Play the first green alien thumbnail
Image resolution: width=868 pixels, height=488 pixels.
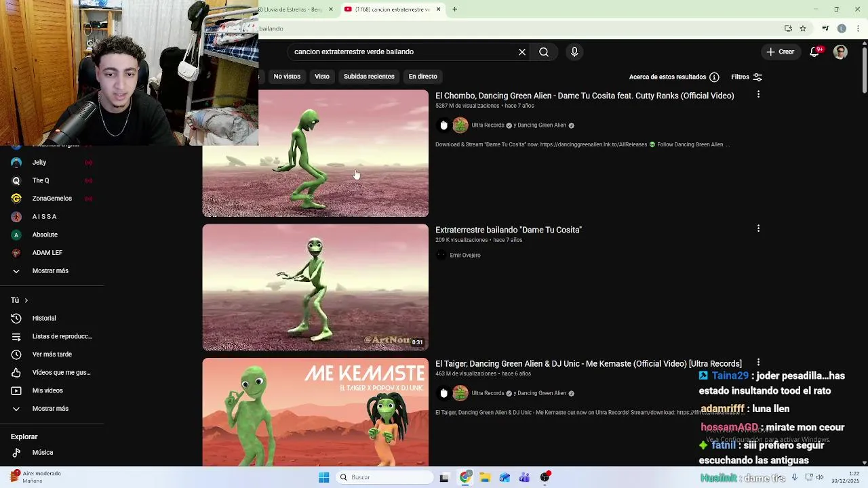coord(315,153)
